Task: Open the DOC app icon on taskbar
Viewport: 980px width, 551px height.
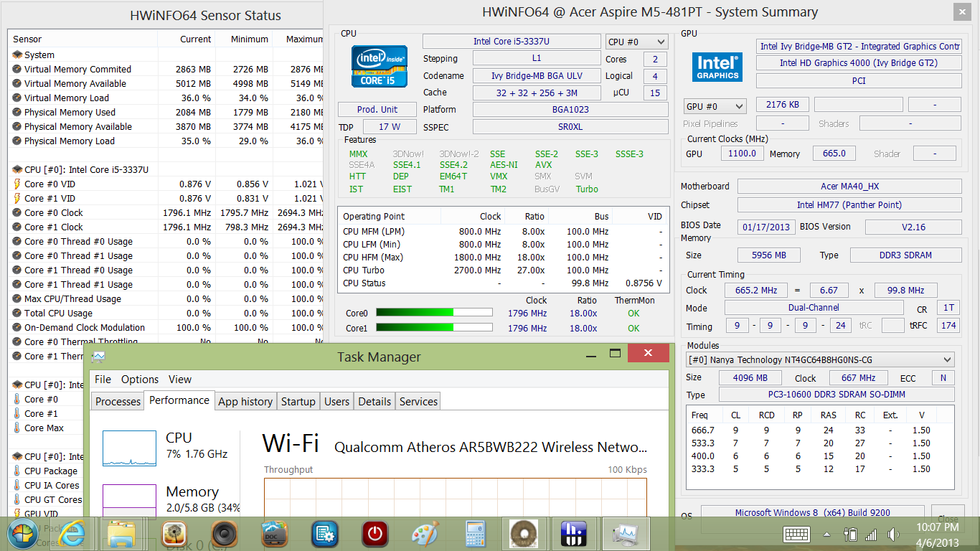Action: 275,534
